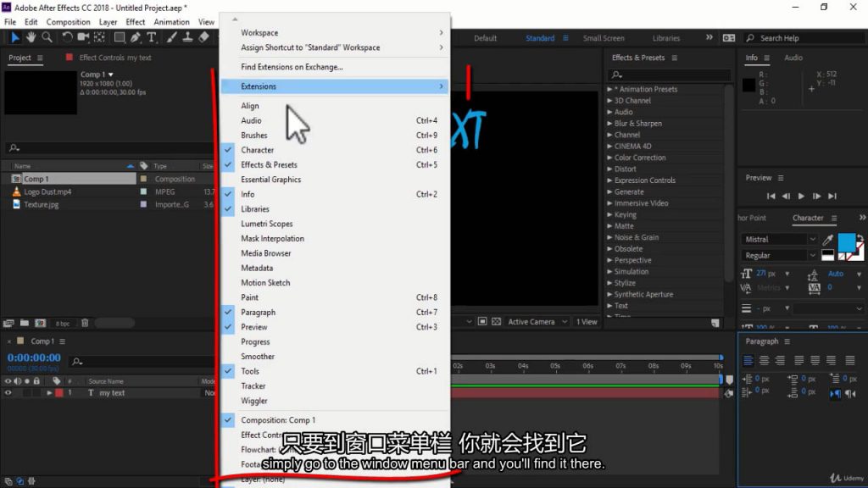
Task: Switch to the Standard workspace
Action: [x=540, y=38]
